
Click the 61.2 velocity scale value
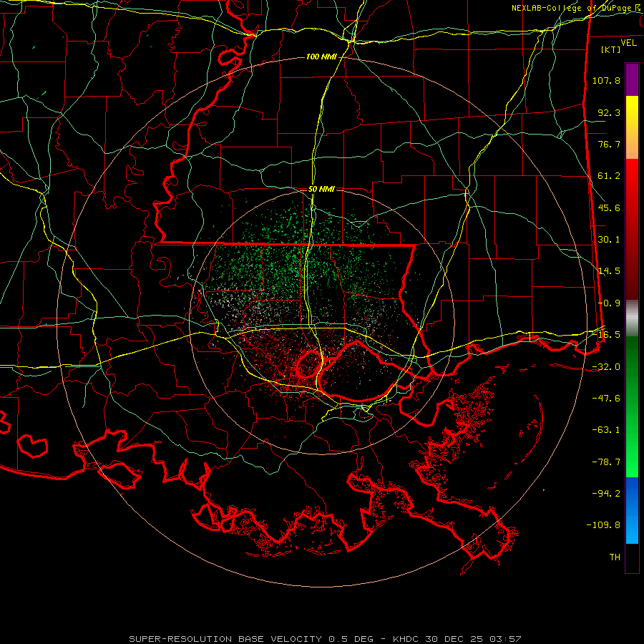(x=609, y=176)
